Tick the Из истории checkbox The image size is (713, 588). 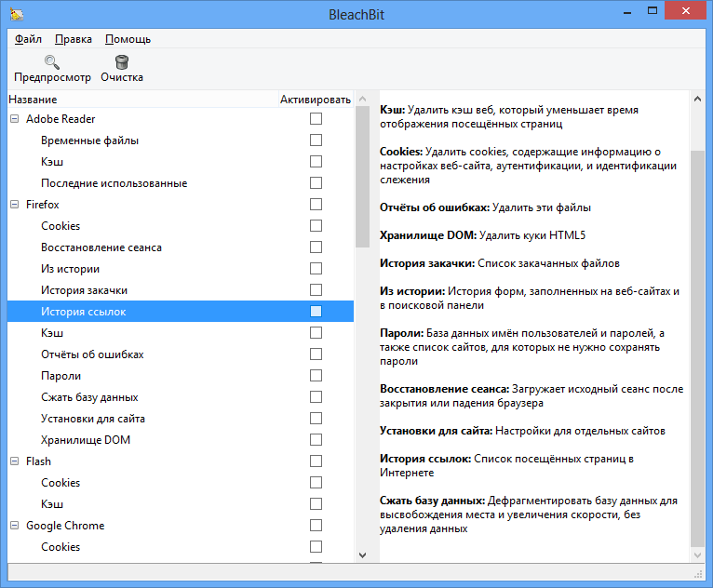316,269
